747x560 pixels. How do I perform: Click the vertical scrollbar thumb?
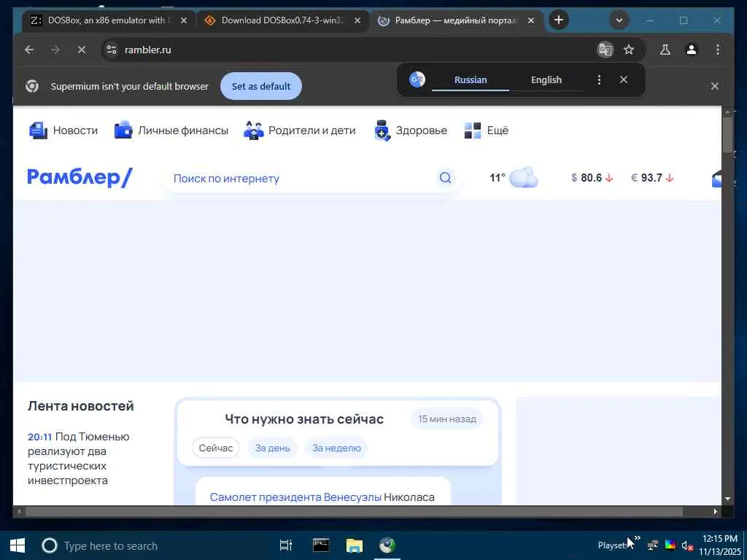[x=727, y=134]
